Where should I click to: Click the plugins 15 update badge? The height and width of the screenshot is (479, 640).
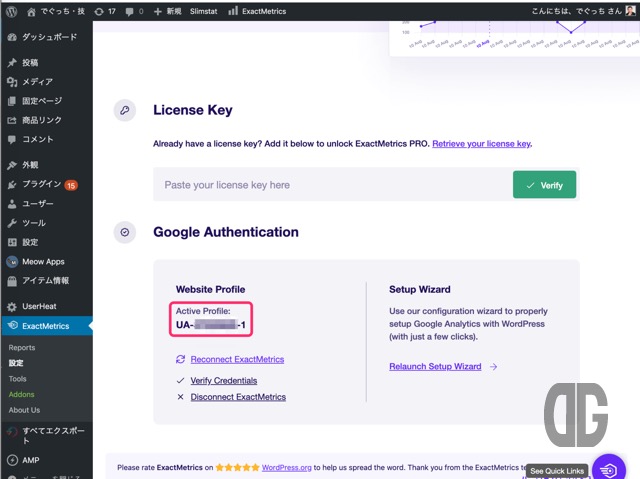(x=71, y=185)
